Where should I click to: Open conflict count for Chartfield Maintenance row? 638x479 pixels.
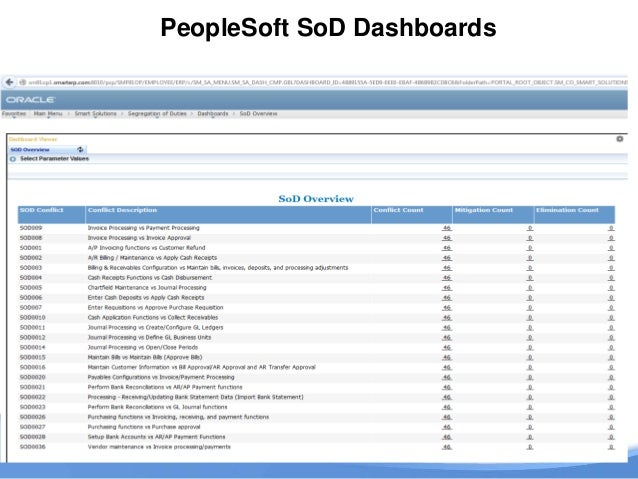click(x=447, y=288)
